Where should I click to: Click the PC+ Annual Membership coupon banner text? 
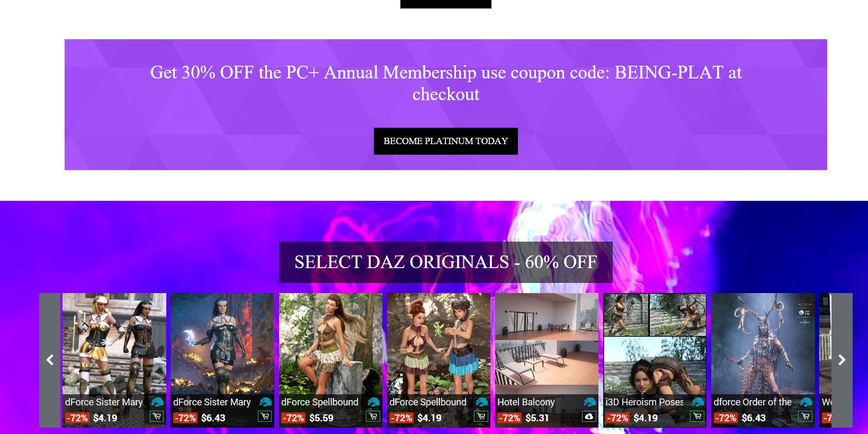tap(446, 83)
